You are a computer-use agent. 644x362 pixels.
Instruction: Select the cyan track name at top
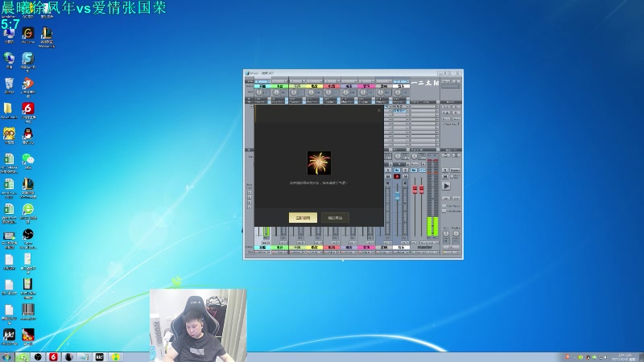click(x=262, y=86)
